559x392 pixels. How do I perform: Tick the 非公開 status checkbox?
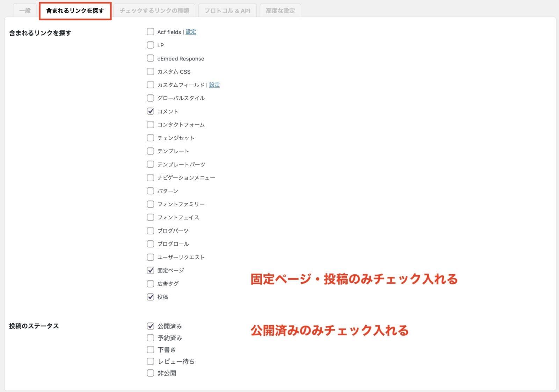click(151, 373)
